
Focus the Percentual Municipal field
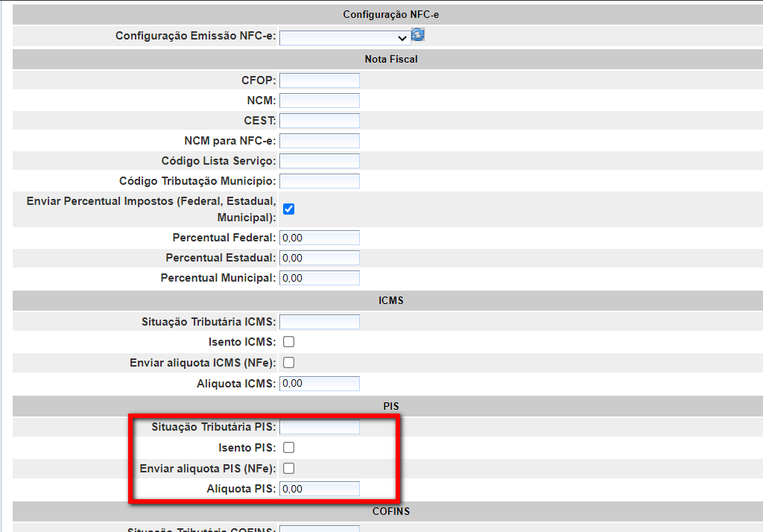click(319, 278)
